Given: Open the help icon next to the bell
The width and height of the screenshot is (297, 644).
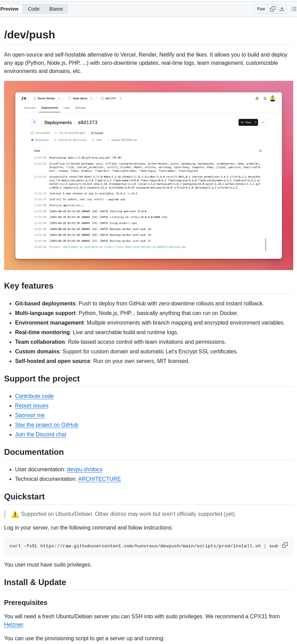Looking at the screenshot, I should click(x=257, y=98).
